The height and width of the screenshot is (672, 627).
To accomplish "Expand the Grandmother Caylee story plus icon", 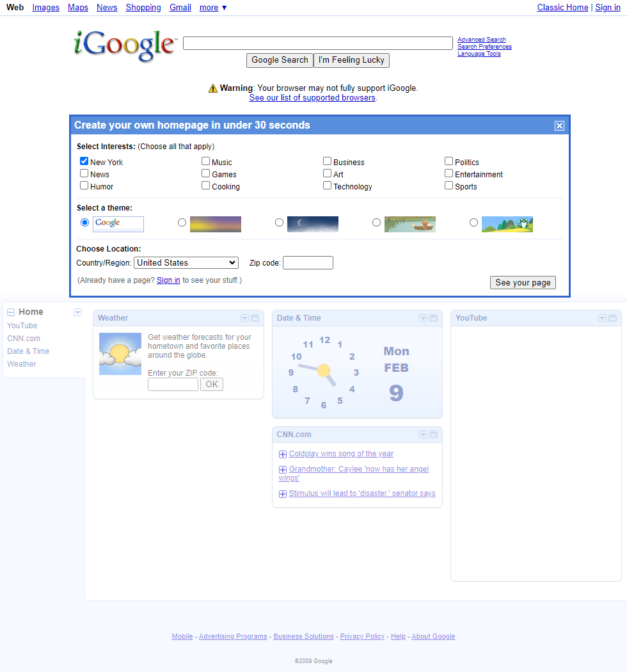I will click(282, 470).
